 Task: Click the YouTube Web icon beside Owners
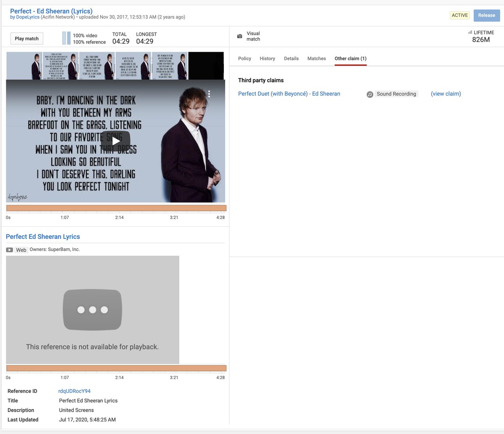(10, 250)
